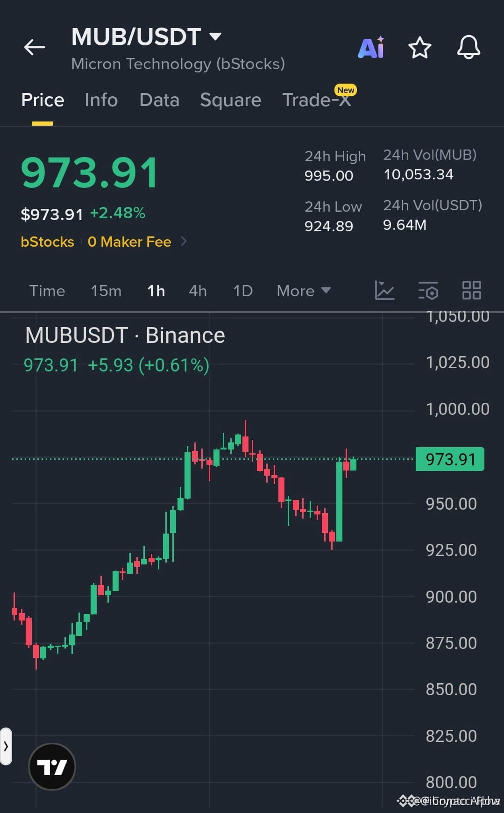Click the large green 973.91 price

pos(90,173)
